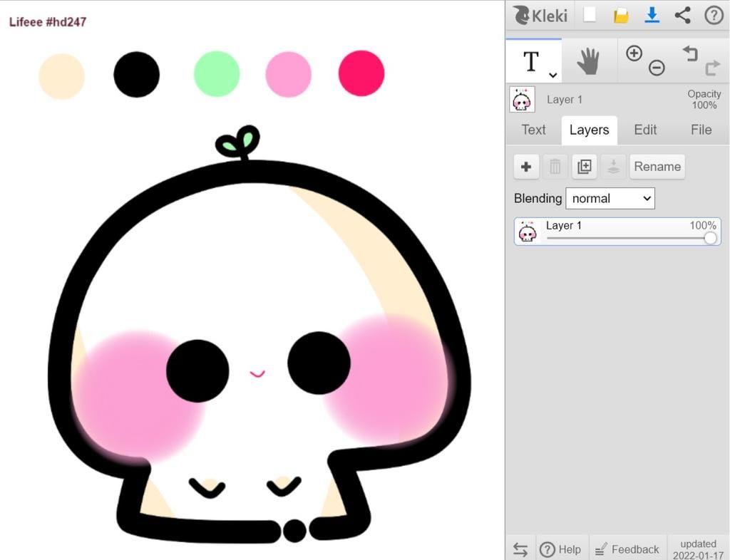Image resolution: width=730 pixels, height=560 pixels.
Task: Click the cream color circle on canvas
Action: (x=61, y=76)
